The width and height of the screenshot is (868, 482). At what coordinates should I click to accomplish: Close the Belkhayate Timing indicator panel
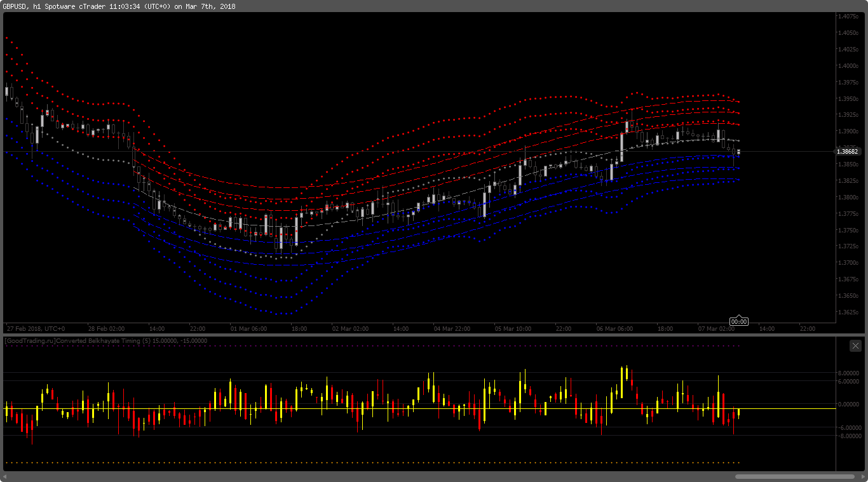[855, 345]
